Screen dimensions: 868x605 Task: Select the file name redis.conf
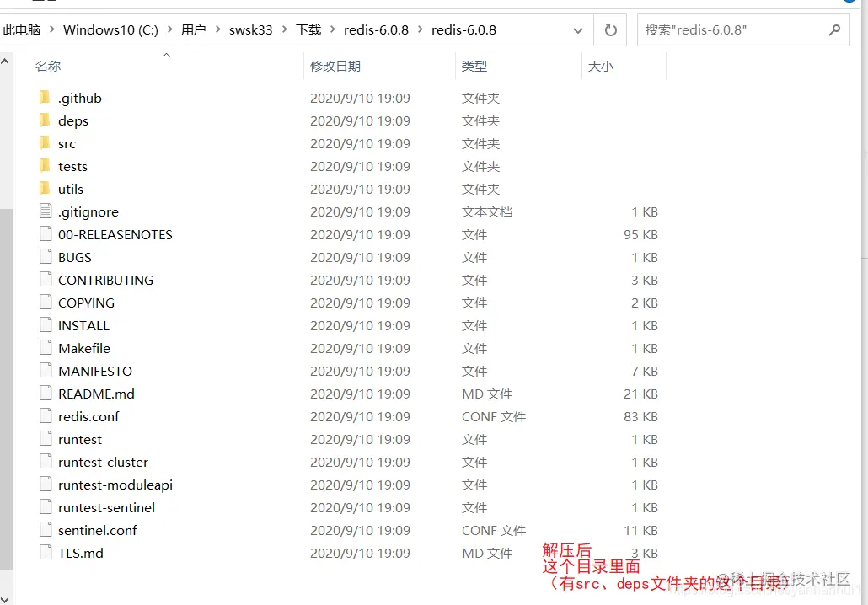pos(88,416)
